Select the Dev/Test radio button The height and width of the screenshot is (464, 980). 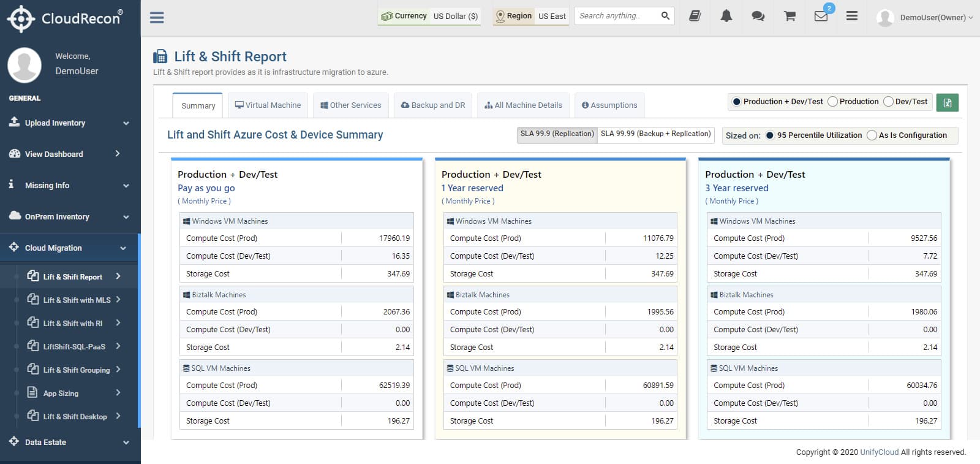pyautogui.click(x=888, y=102)
